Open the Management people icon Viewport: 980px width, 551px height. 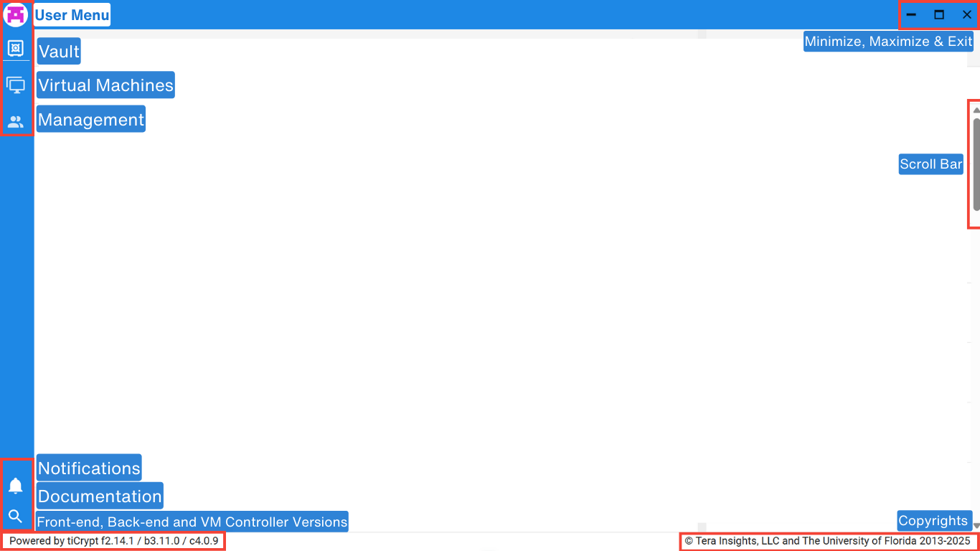[x=15, y=121]
